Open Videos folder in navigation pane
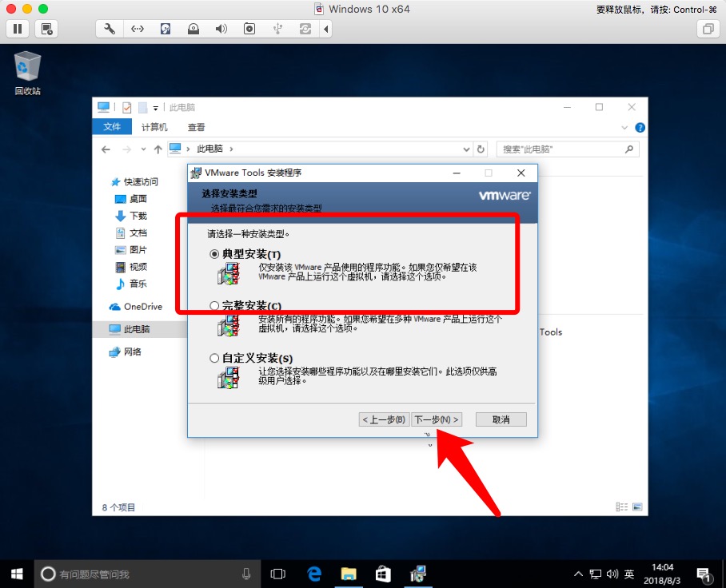 pos(130,267)
